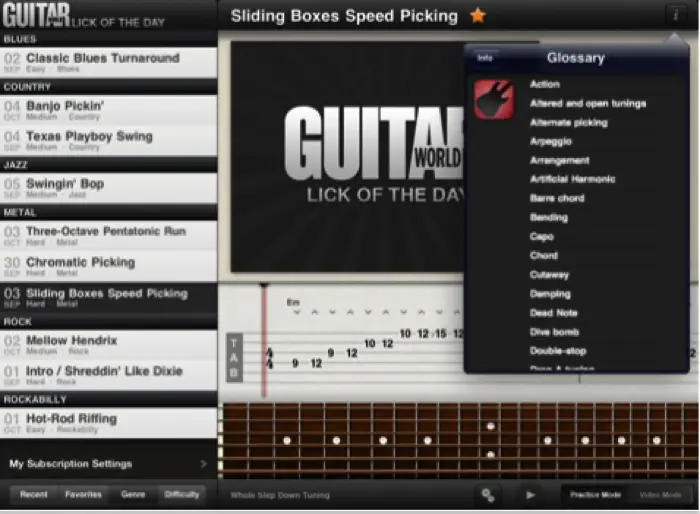Click the Blues genre header
This screenshot has height=514, width=700.
(x=108, y=39)
